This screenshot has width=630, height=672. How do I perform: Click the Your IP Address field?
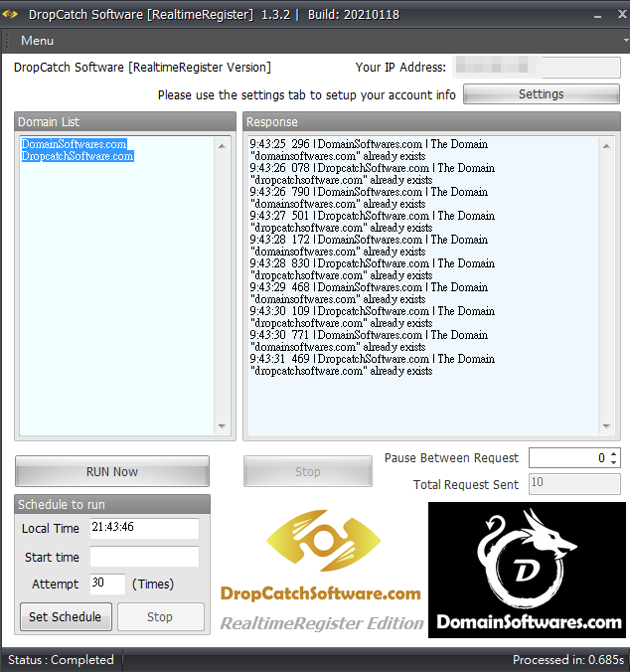[x=537, y=68]
